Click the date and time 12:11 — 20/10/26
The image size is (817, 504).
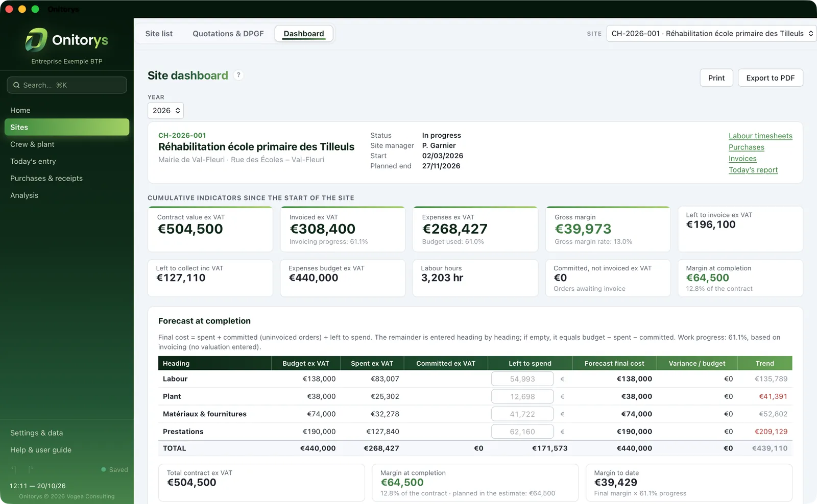[38, 486]
